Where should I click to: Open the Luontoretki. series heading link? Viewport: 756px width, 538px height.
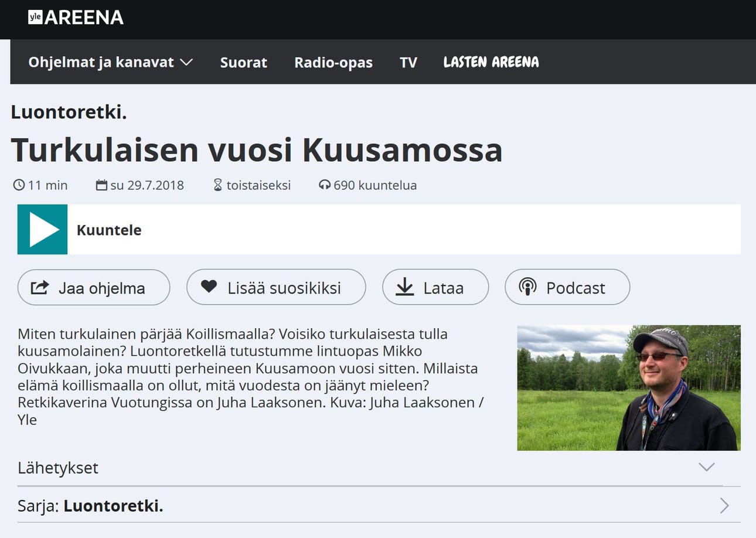[69, 112]
